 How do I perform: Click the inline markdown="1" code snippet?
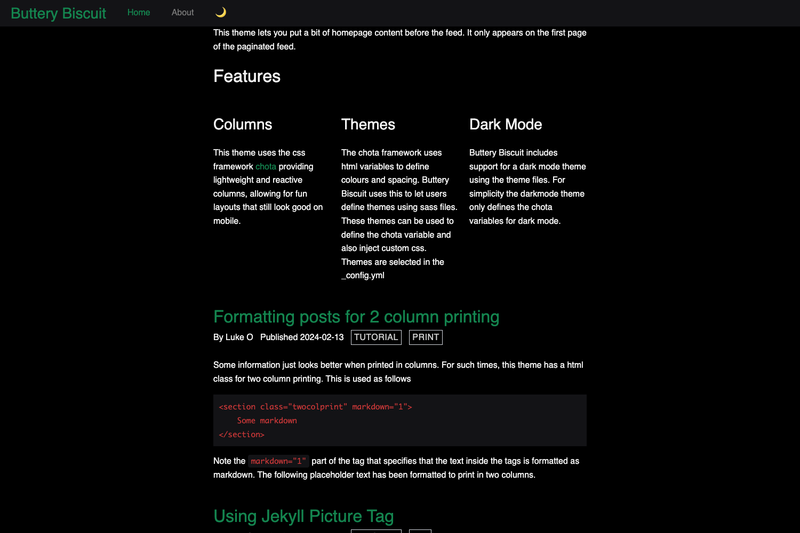tap(278, 461)
